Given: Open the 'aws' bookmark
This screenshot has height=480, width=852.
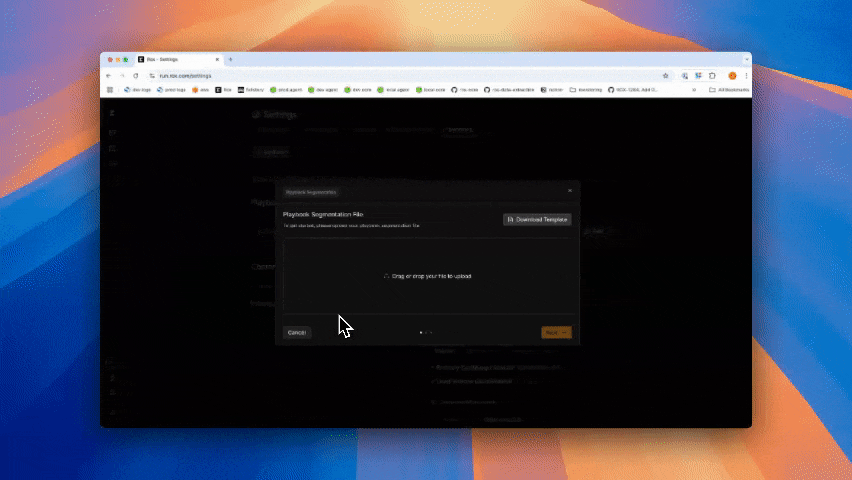Looking at the screenshot, I should (200, 89).
